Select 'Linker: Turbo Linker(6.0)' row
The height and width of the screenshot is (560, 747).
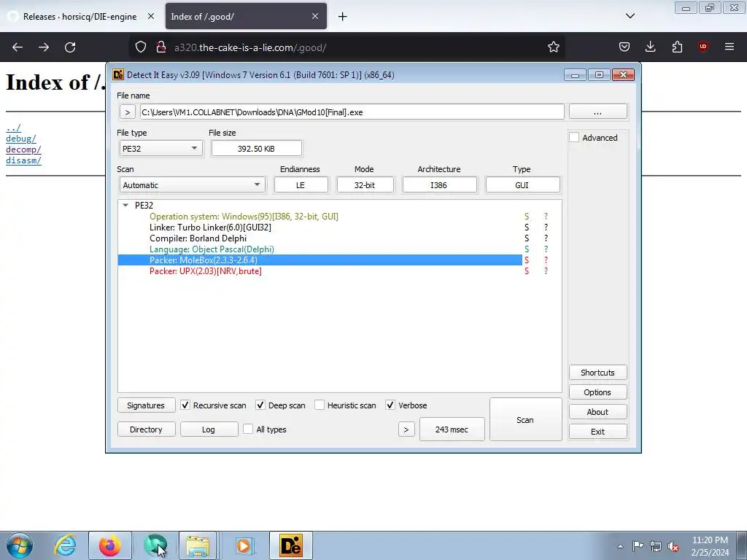pos(320,227)
